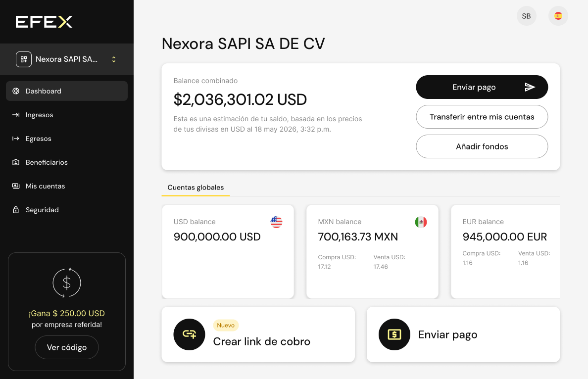Screen dimensions: 588x379
Task: Click the Seguridad lock icon
Action: point(16,210)
